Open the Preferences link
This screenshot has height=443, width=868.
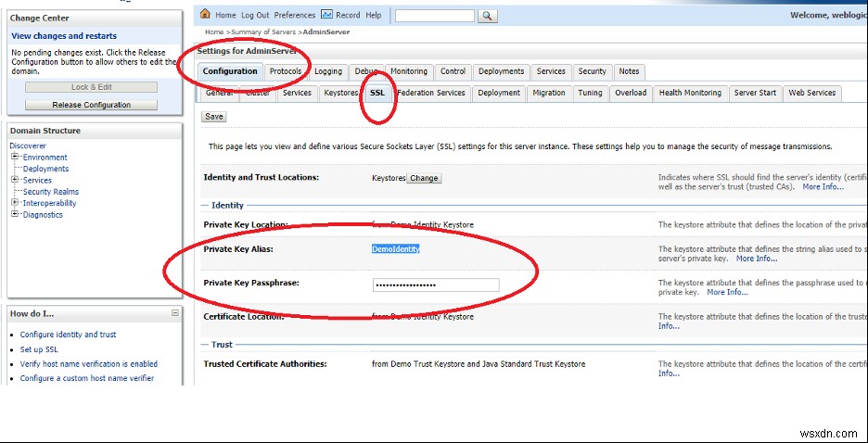click(295, 15)
